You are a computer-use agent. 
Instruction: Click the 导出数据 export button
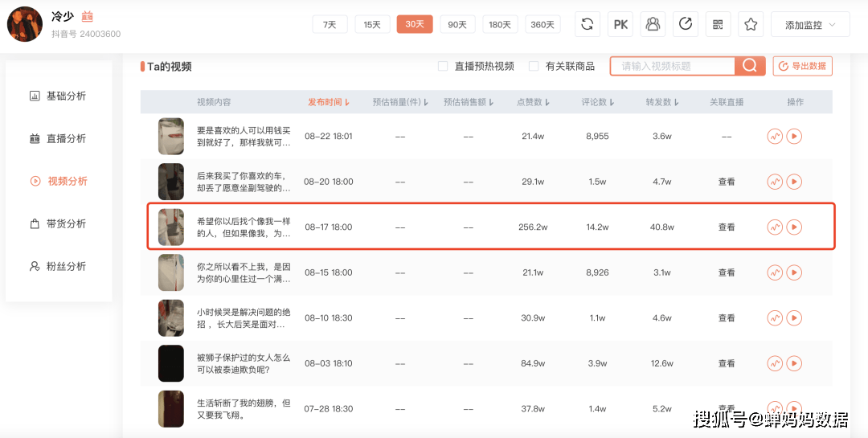[x=802, y=66]
